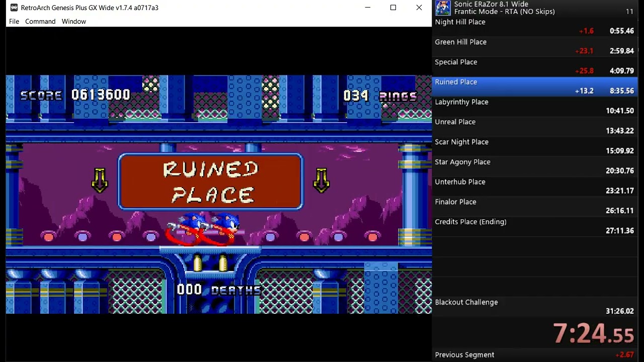Select the Unreal Place split

534,127
